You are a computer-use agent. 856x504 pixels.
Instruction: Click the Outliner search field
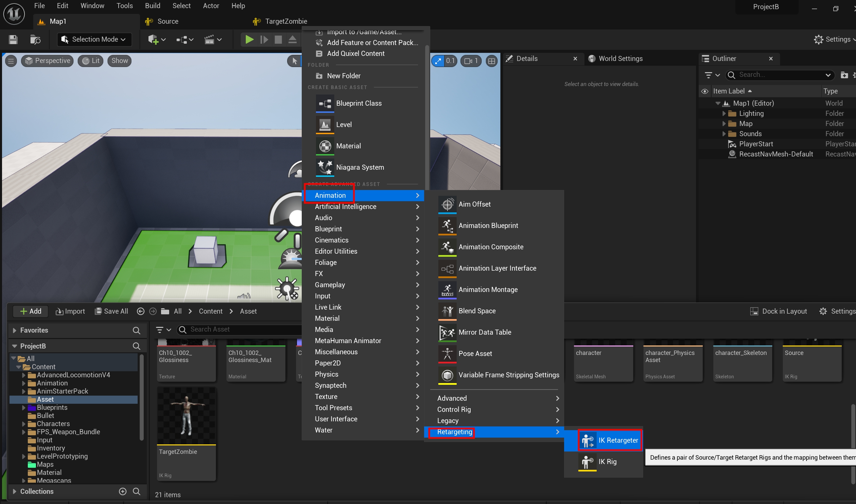[x=780, y=75]
